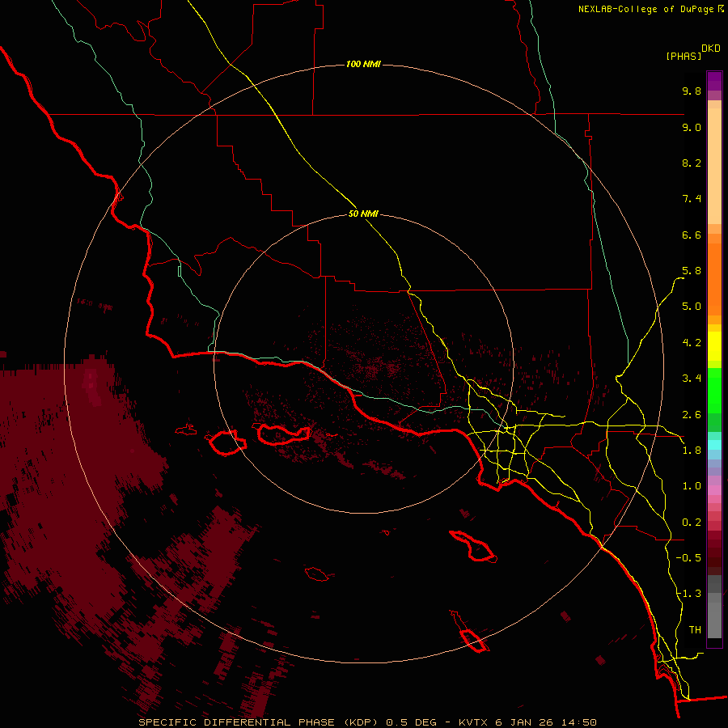Click the 9.8 value on the color scale
Image resolution: width=728 pixels, height=728 pixels.
[692, 91]
